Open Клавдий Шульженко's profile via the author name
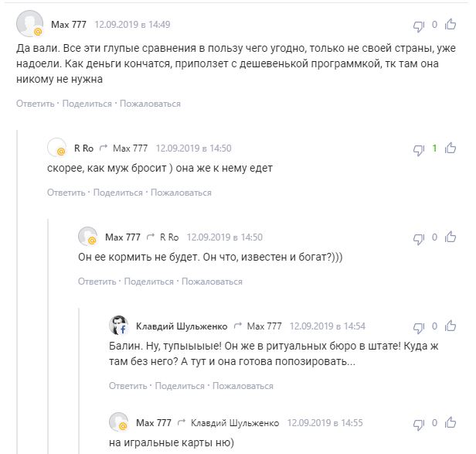 pyautogui.click(x=182, y=326)
